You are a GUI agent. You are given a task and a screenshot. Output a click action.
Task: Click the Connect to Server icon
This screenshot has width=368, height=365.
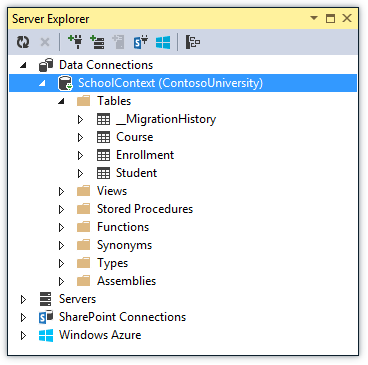pos(97,42)
